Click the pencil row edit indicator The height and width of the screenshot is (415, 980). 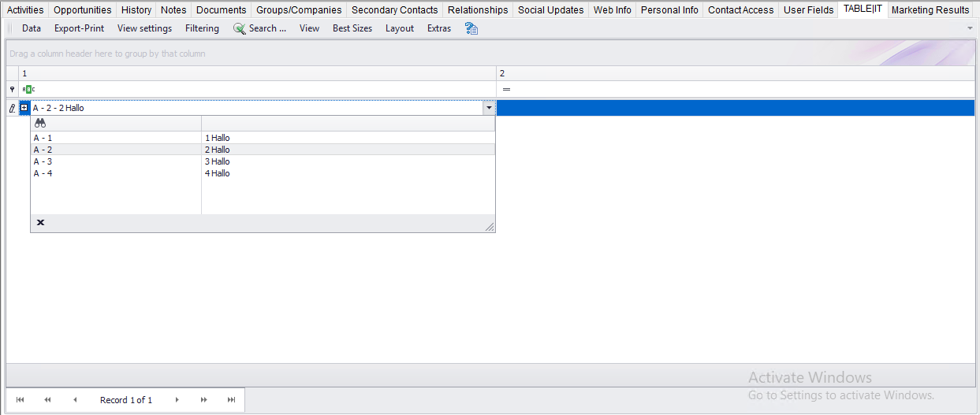coord(12,107)
